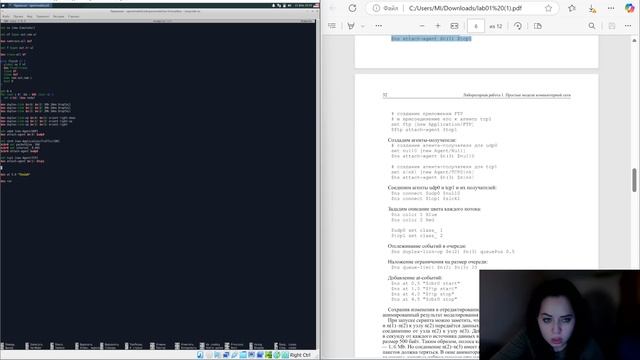Click the VM keyboard layout flag
Viewport: 640px width, 360px height.
point(316,5)
